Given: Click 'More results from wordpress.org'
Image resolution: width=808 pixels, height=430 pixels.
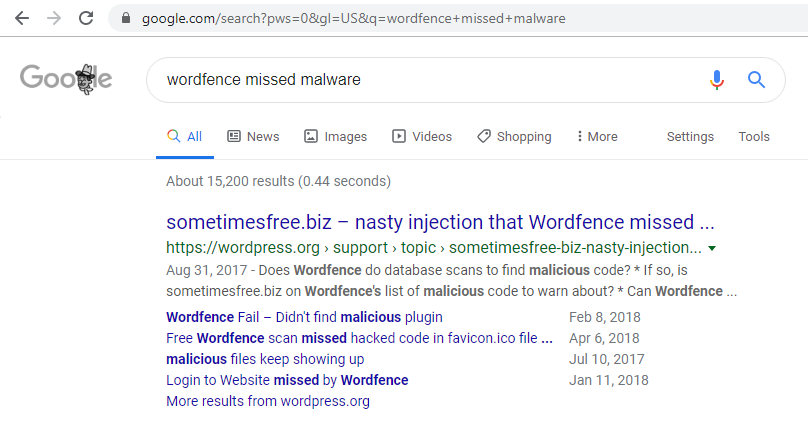Looking at the screenshot, I should click(x=268, y=401).
